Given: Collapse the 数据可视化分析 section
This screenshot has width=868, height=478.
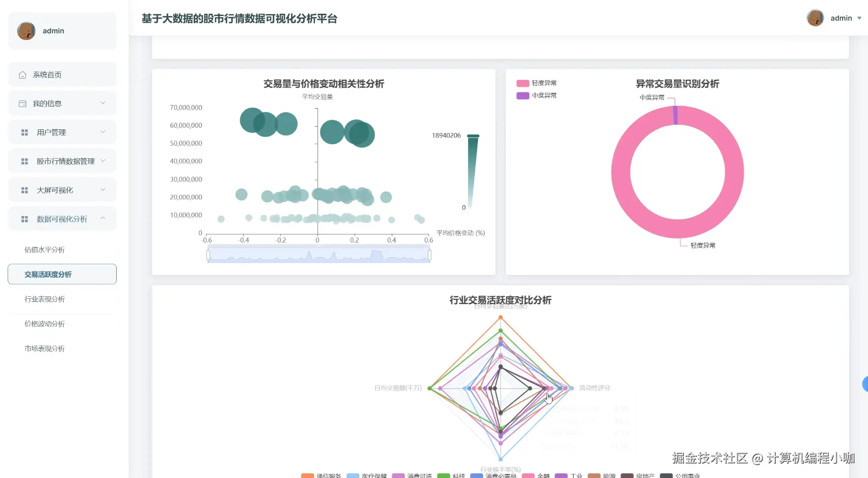Looking at the screenshot, I should (x=63, y=219).
